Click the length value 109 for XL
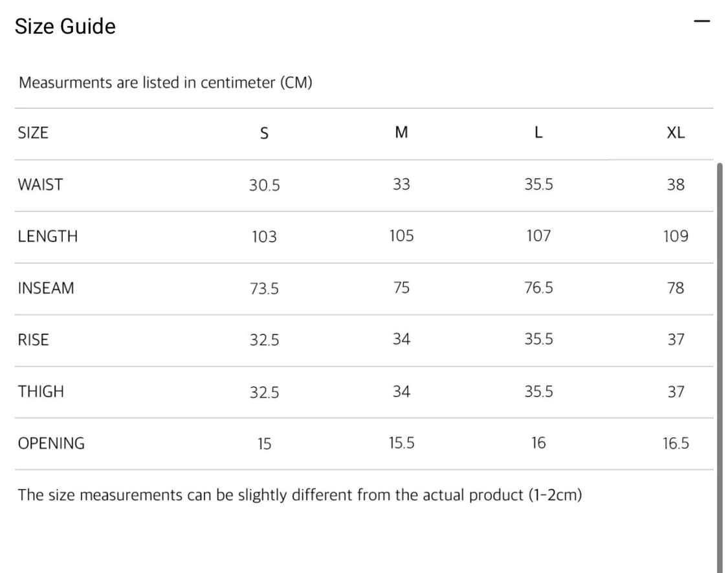 tap(676, 236)
